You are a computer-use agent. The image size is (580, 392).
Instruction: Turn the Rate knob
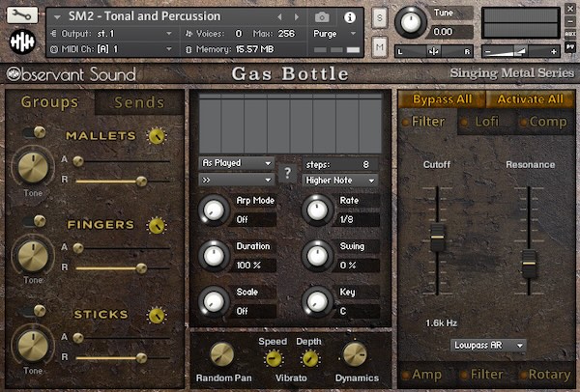point(317,210)
